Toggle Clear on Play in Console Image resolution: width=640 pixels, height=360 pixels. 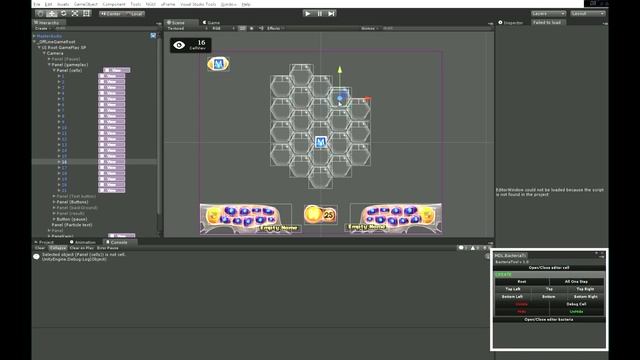82,248
